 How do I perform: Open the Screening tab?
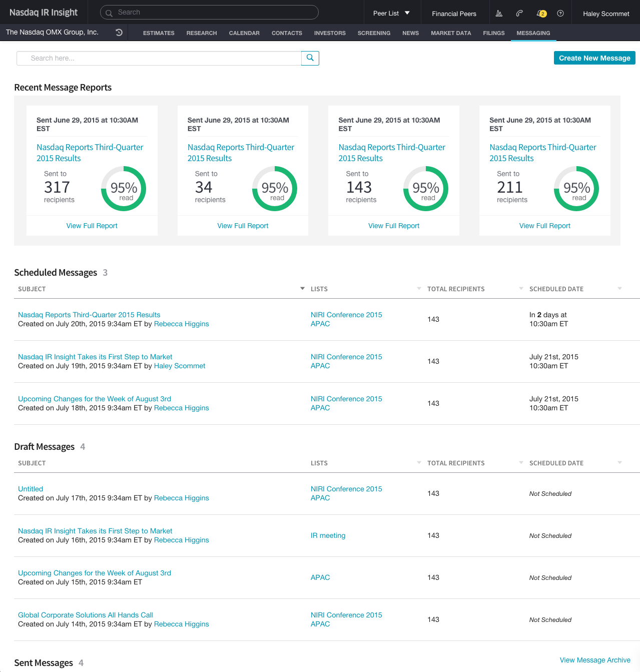pyautogui.click(x=374, y=33)
